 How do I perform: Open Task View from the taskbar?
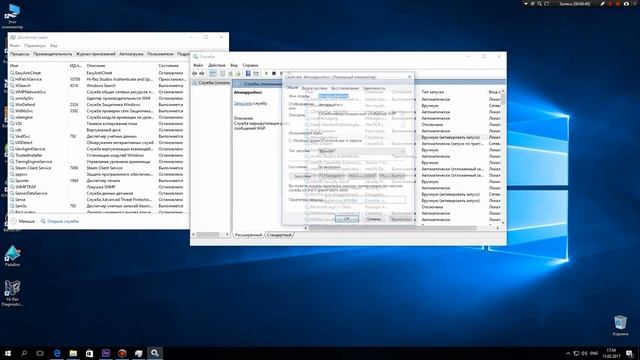(40, 353)
